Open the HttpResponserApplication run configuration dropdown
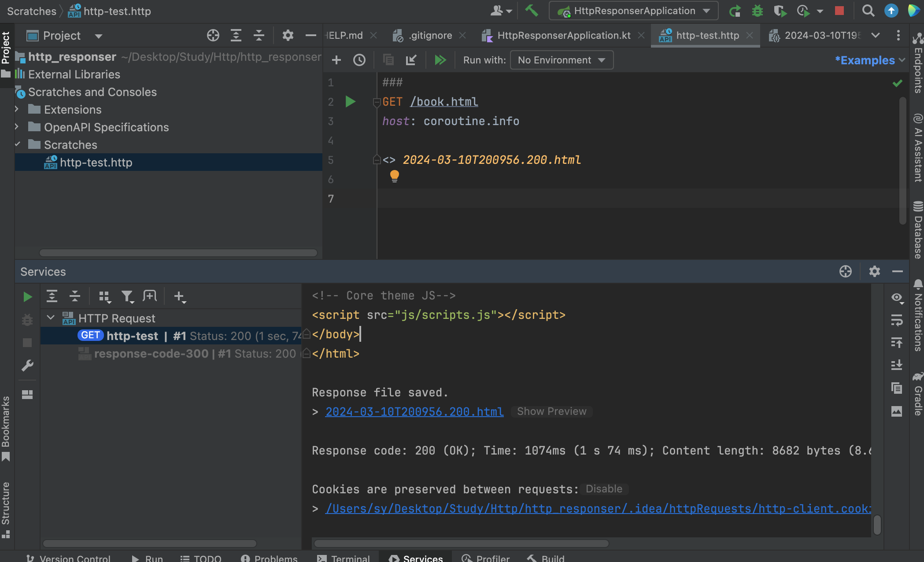The image size is (924, 562). 633,11
